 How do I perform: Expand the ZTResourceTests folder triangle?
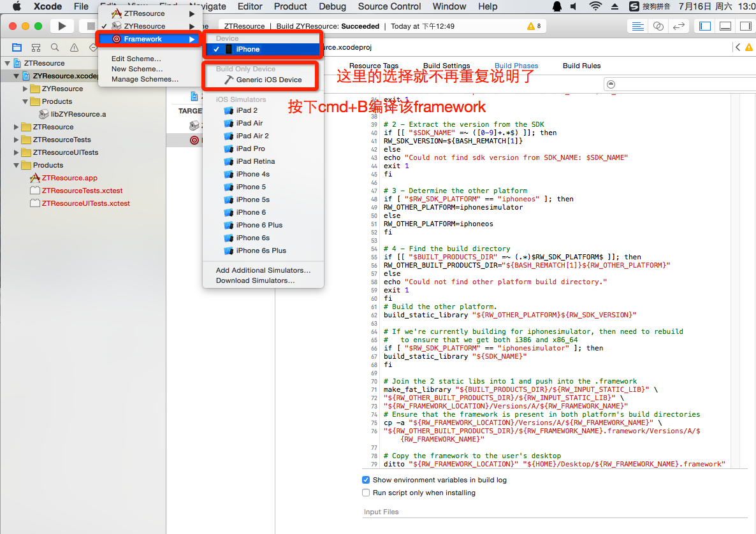tap(16, 140)
